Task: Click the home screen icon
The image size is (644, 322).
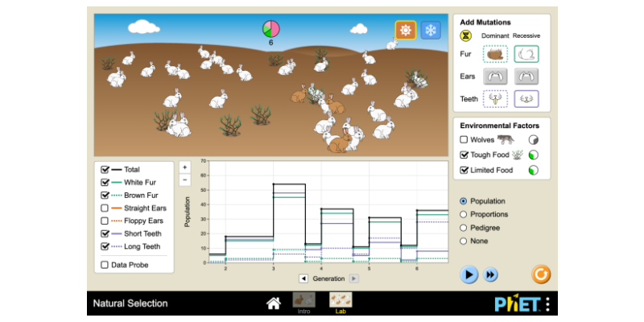Action: (274, 303)
